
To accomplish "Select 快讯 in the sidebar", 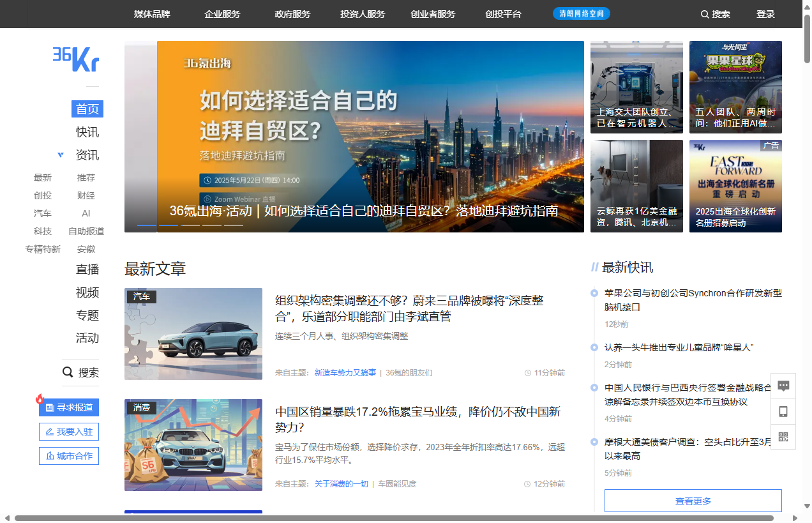I will 87,132.
